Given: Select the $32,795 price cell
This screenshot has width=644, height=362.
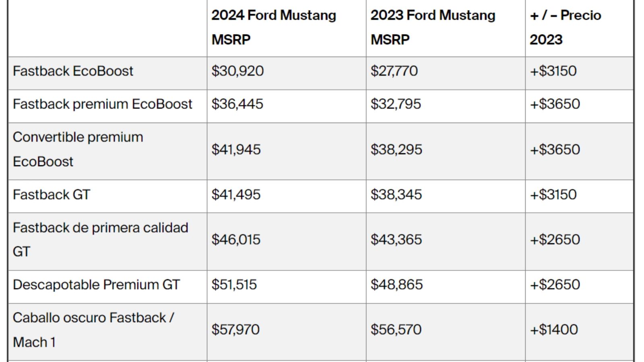Looking at the screenshot, I should (x=396, y=104).
